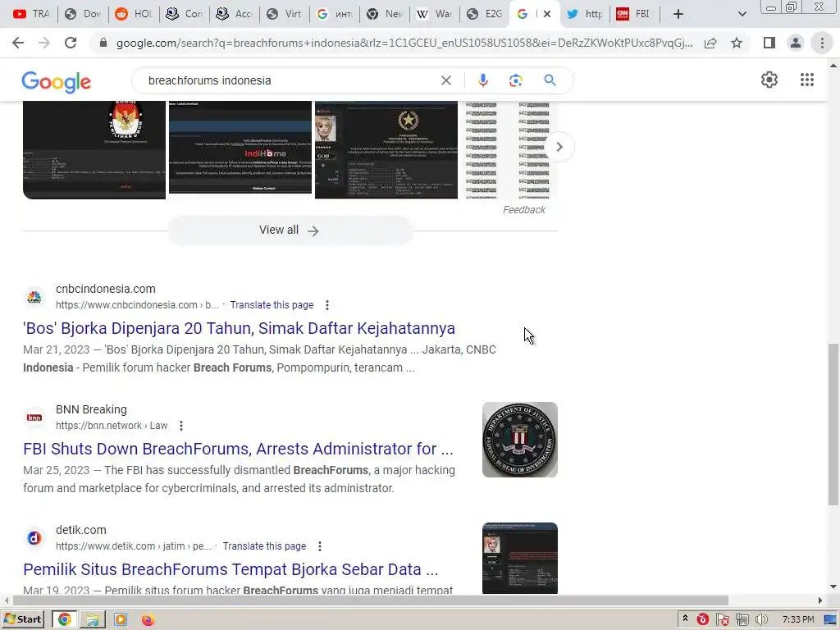Click the volume icon in system tray
The width and height of the screenshot is (840, 630).
coord(760,619)
